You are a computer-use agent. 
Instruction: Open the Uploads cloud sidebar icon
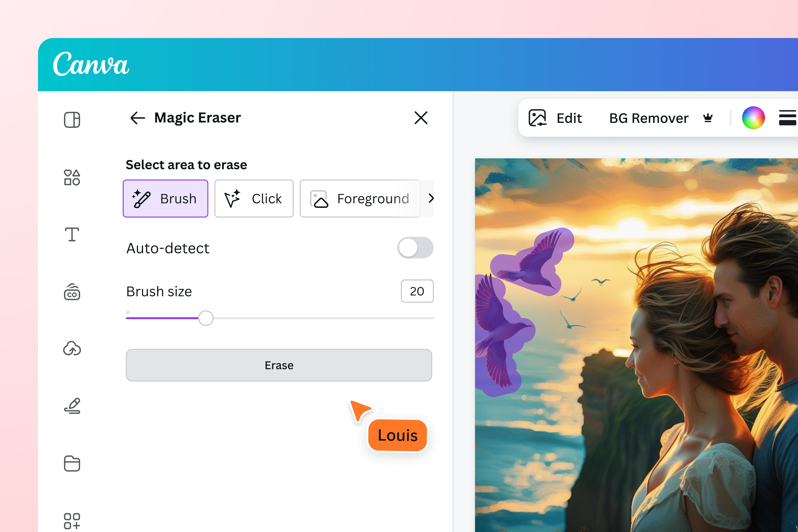coord(72,349)
